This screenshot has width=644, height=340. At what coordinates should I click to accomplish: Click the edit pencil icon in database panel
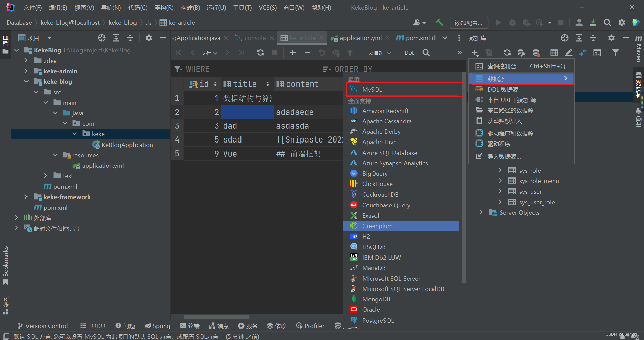click(569, 53)
